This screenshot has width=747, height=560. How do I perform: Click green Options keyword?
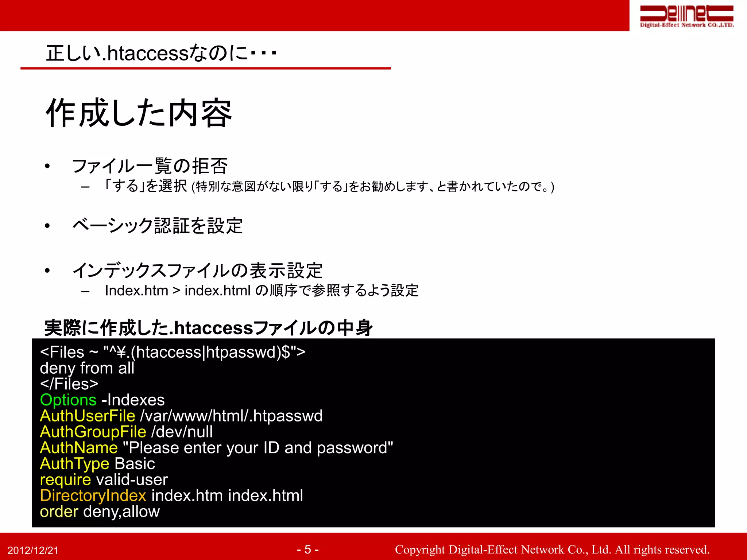click(x=68, y=400)
